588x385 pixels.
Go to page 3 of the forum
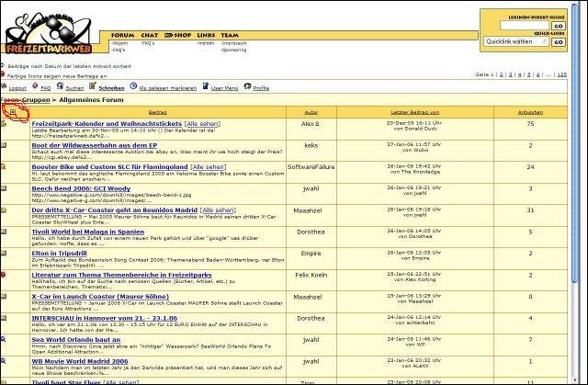511,74
